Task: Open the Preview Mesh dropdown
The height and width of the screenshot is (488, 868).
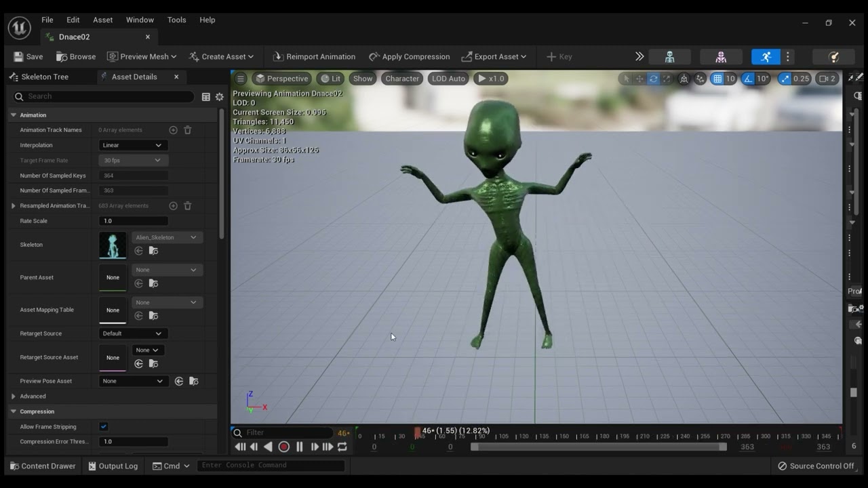Action: [x=141, y=57]
